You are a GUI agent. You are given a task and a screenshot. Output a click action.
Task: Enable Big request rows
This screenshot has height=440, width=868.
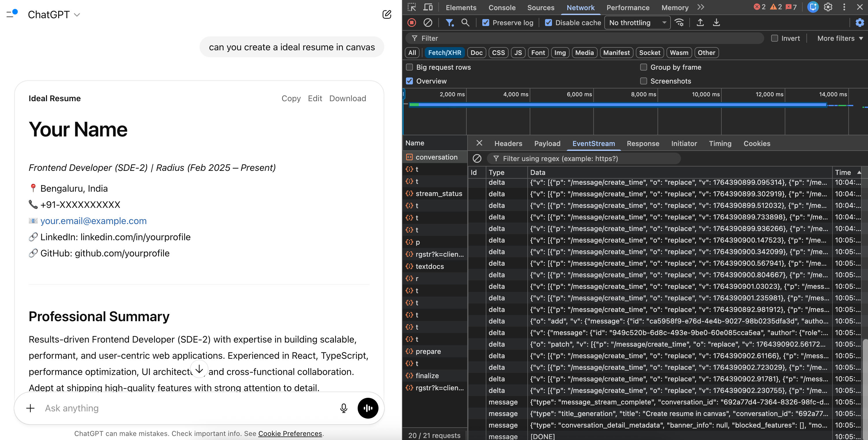[409, 67]
